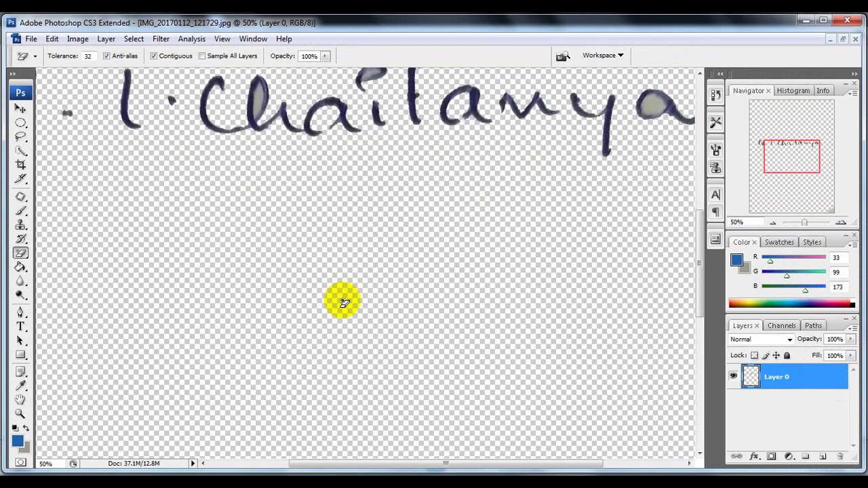Toggle lock transparent pixels
Viewport: 868px width, 488px height.
754,355
